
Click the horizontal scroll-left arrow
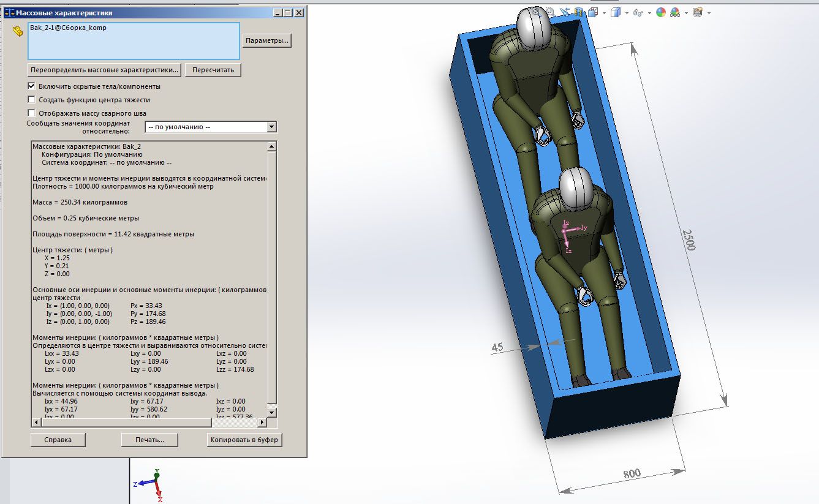tap(36, 423)
